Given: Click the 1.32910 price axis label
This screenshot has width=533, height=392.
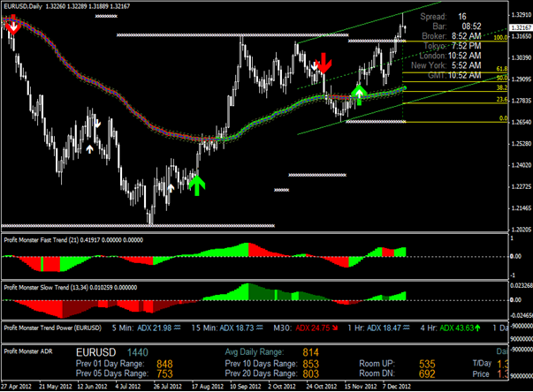Looking at the screenshot, I should coord(522,15).
